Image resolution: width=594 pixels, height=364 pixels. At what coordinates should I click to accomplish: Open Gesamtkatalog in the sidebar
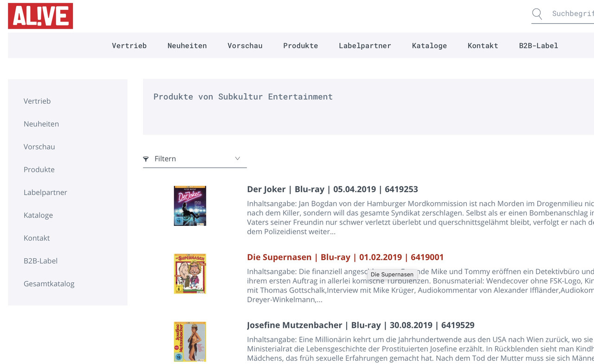pos(49,284)
